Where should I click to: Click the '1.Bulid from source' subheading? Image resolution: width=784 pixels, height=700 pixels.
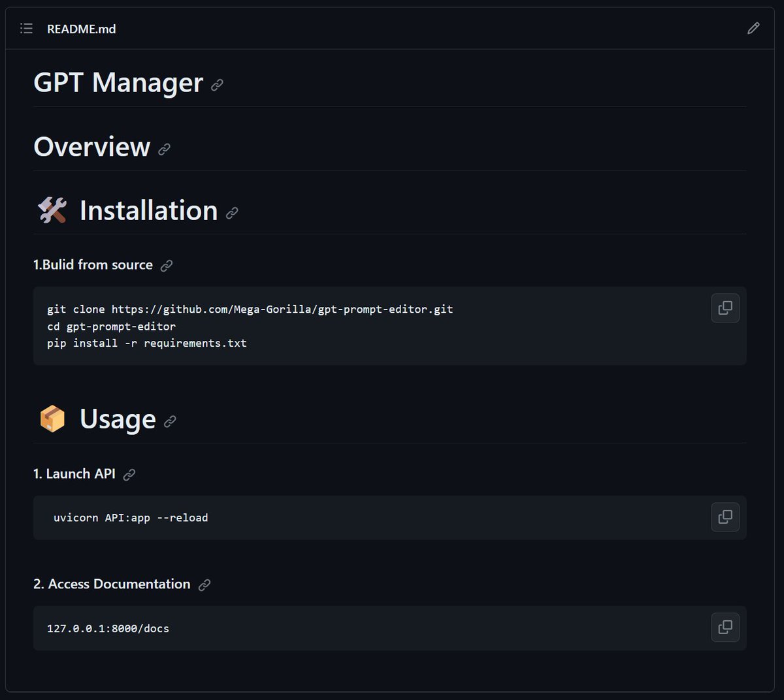(93, 264)
